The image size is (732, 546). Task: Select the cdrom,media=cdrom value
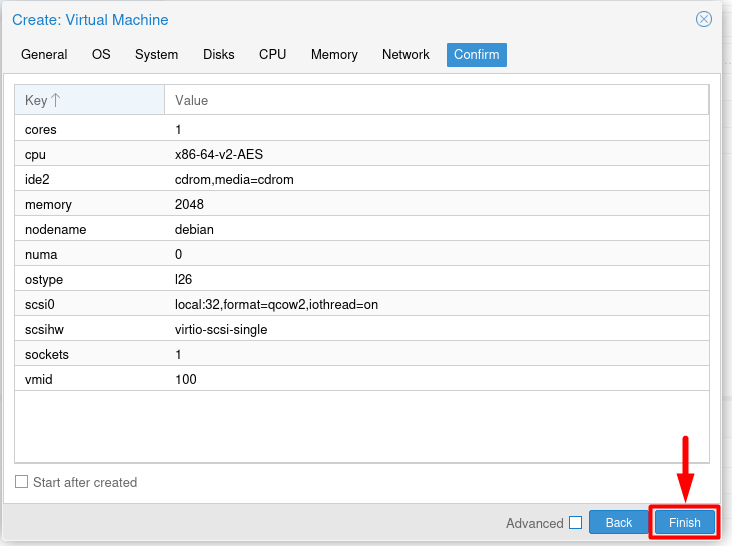[234, 180]
